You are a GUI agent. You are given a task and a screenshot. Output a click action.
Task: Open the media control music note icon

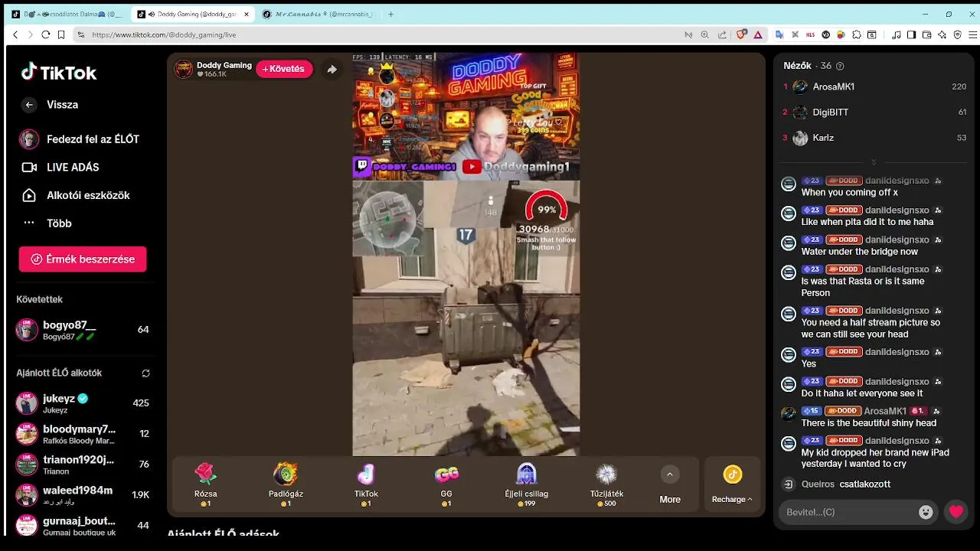coord(896,34)
